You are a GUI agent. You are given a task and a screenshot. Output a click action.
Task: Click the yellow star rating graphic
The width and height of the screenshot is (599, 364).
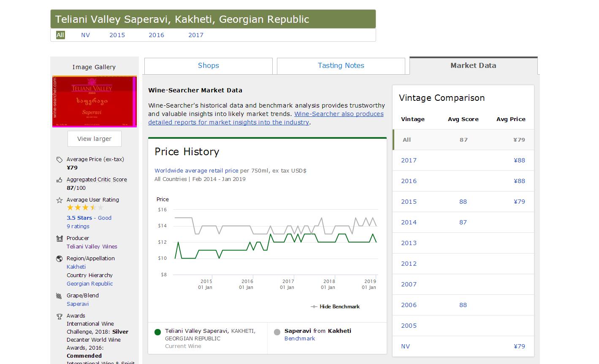pyautogui.click(x=85, y=208)
